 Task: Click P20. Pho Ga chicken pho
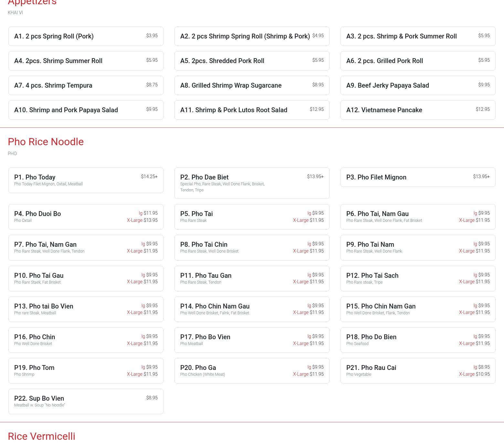pos(252,371)
